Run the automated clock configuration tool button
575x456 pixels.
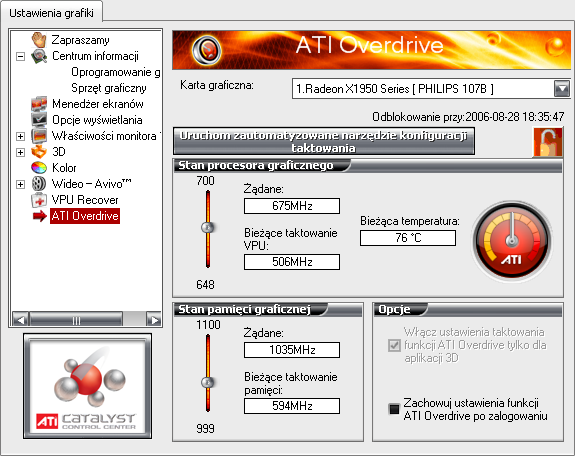tap(324, 141)
